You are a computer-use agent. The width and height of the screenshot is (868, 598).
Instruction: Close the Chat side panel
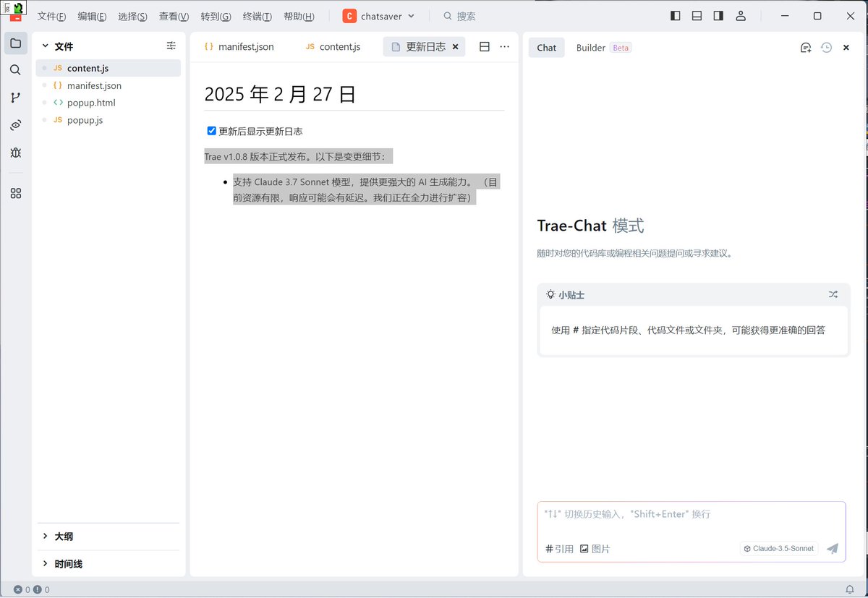point(846,48)
